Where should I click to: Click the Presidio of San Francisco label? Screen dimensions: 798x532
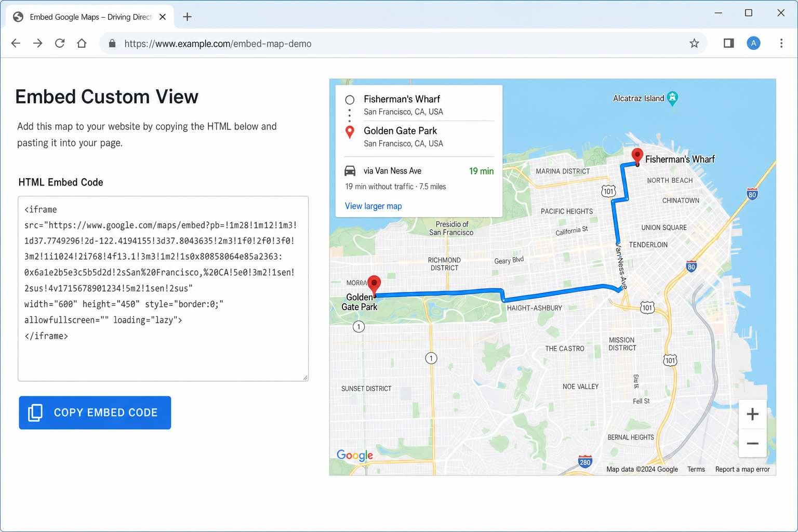pos(451,229)
